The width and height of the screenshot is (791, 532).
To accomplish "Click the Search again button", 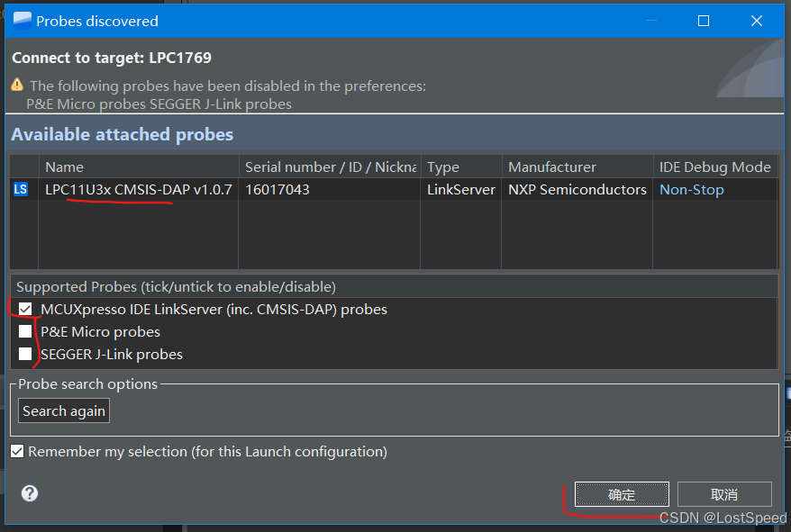I will tap(64, 411).
